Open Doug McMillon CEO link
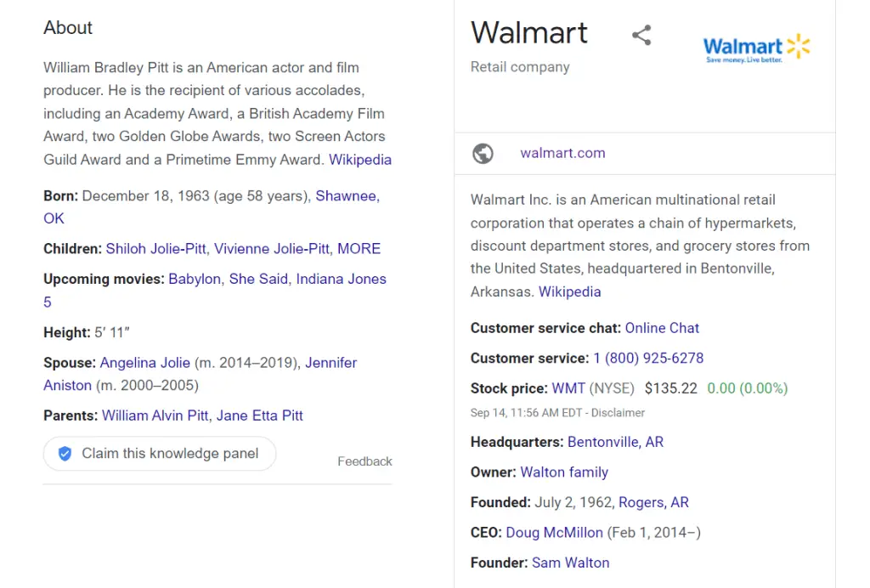Image resolution: width=870 pixels, height=588 pixels. pyautogui.click(x=554, y=533)
